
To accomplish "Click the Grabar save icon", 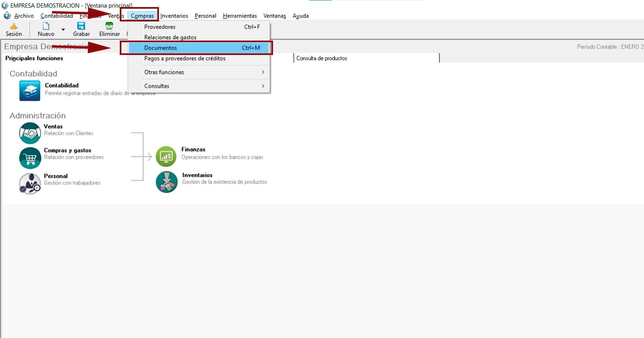I will [81, 26].
